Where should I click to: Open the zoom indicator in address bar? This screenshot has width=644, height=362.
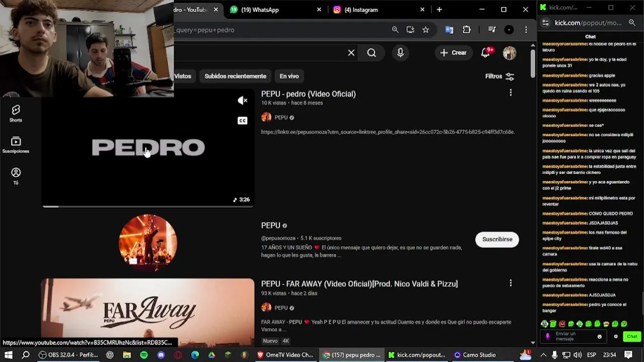395,30
